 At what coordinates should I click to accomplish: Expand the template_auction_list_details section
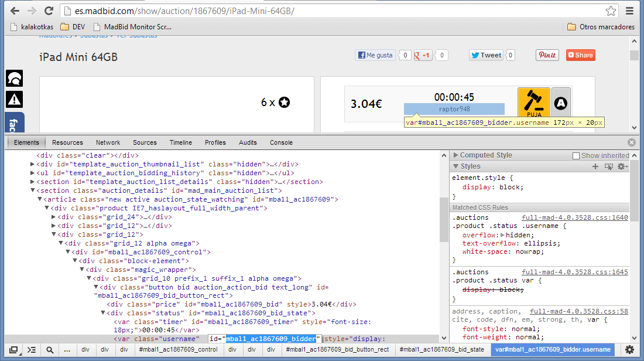[x=32, y=181]
